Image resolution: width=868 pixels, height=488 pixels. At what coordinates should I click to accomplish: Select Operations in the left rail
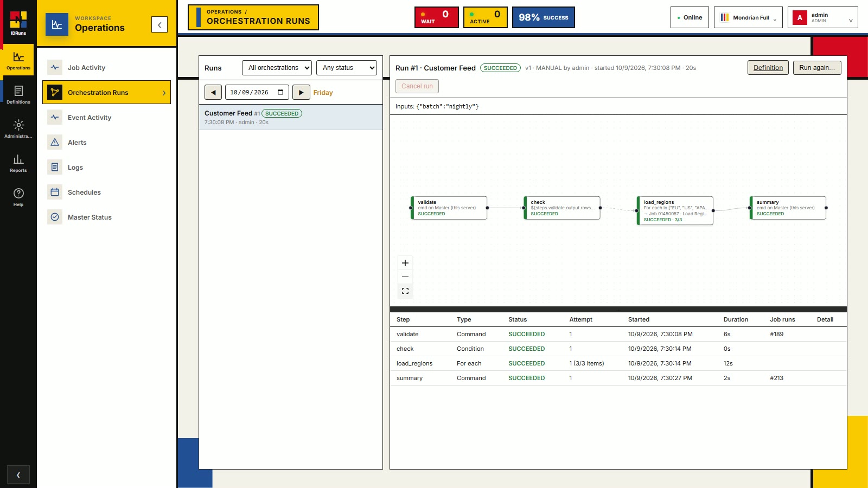coord(18,60)
